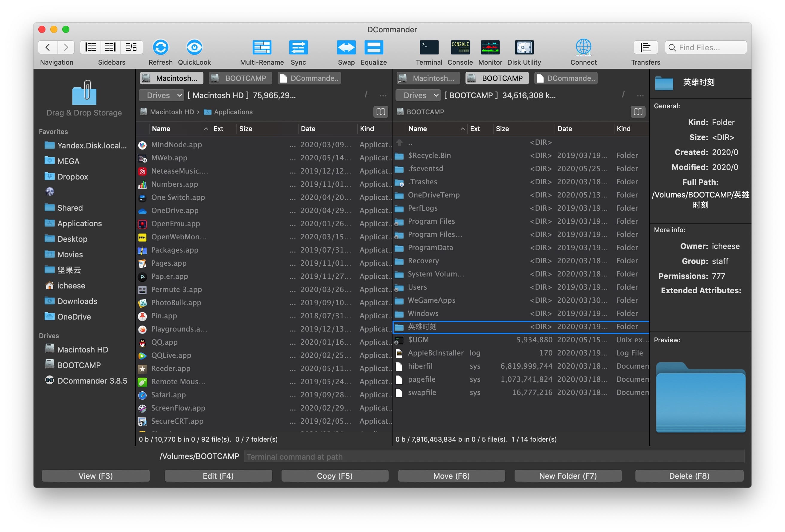Click the Connect globe icon
Image resolution: width=785 pixels, height=532 pixels.
click(583, 48)
